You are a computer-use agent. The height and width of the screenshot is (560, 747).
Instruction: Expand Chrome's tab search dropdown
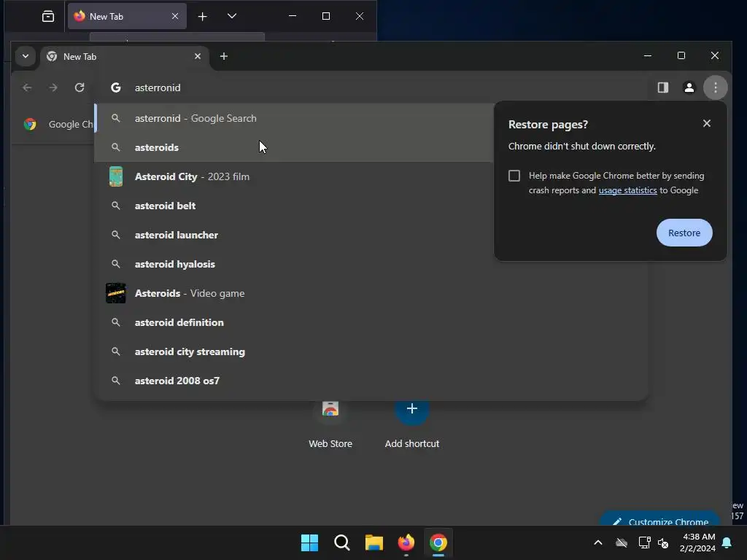(26, 56)
